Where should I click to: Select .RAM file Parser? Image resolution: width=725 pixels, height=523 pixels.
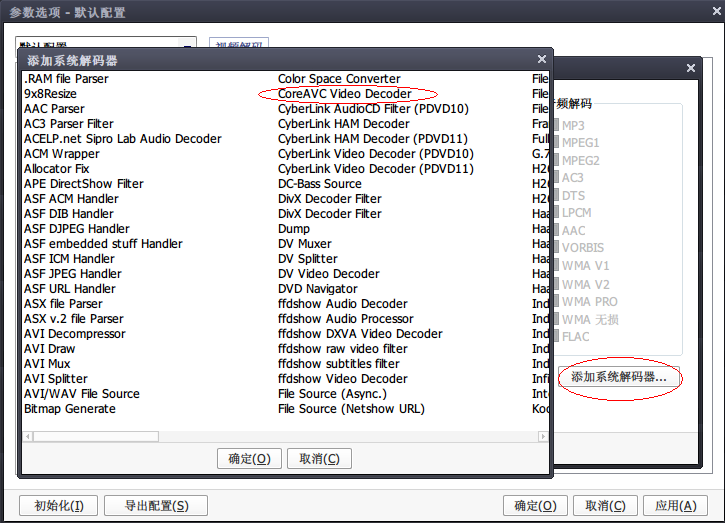click(x=66, y=79)
